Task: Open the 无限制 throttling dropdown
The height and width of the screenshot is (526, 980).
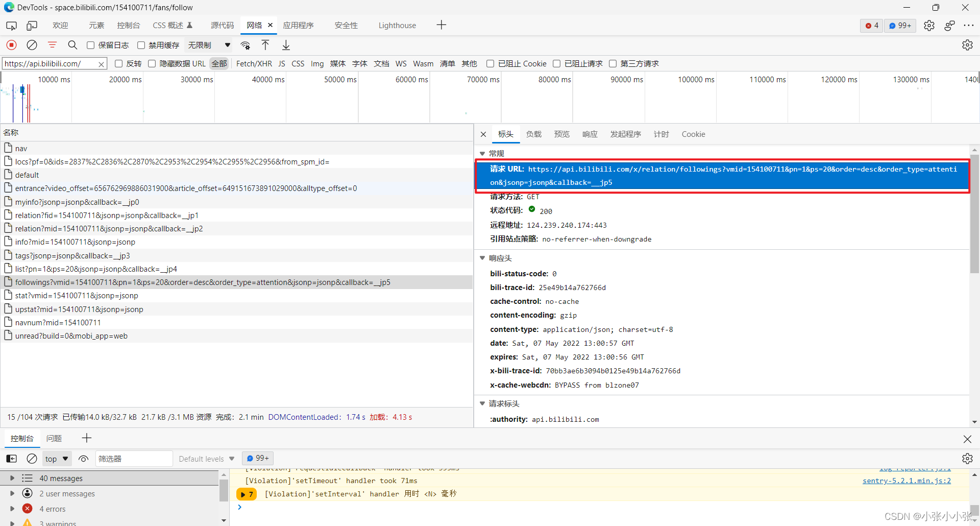Action: coord(209,45)
